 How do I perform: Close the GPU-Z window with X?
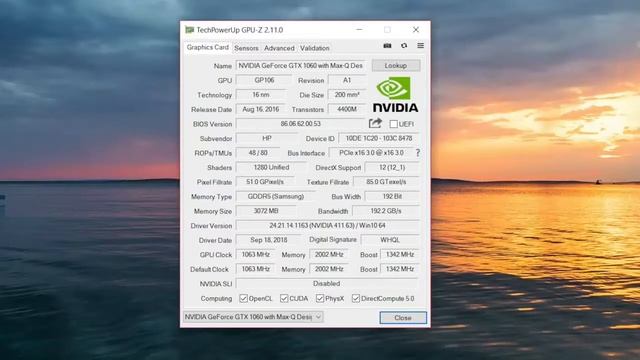click(416, 30)
